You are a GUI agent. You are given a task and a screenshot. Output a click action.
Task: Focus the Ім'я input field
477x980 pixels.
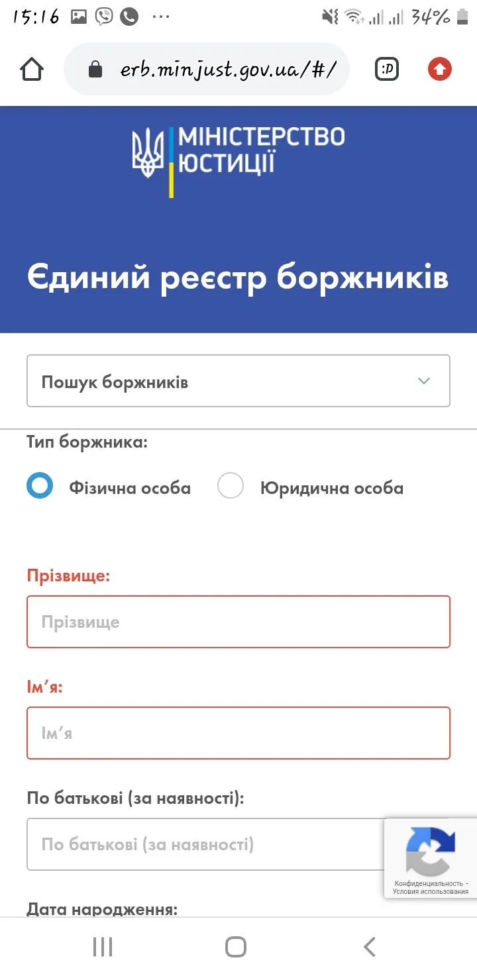click(238, 733)
